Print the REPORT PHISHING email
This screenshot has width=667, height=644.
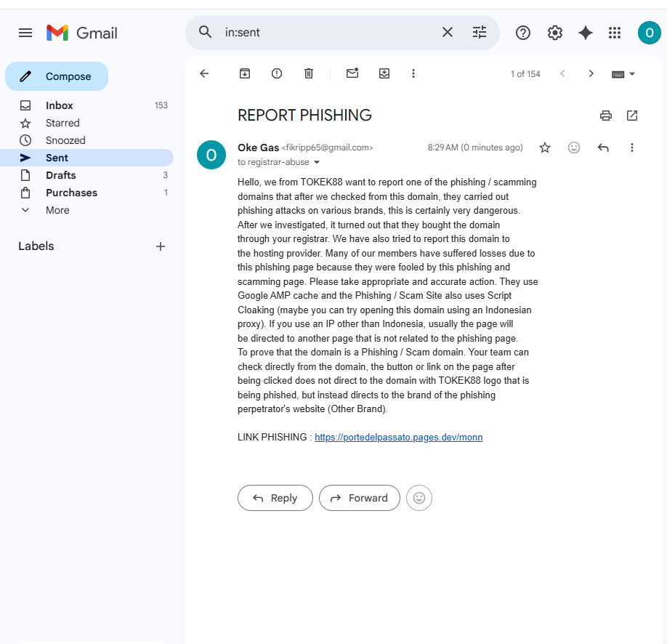pyautogui.click(x=606, y=116)
